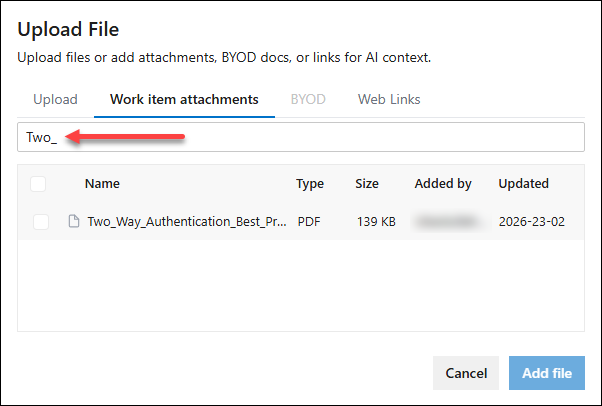Sort by the Name column header
602x406 pixels.
[x=102, y=184]
